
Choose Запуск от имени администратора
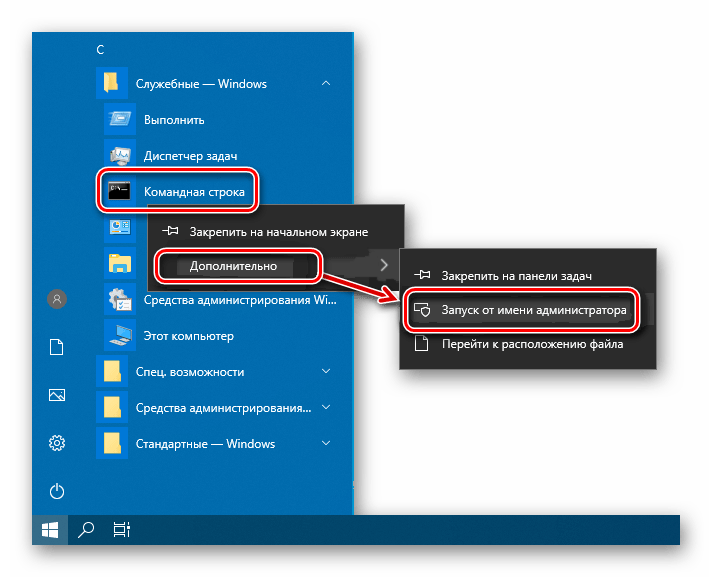tap(528, 310)
